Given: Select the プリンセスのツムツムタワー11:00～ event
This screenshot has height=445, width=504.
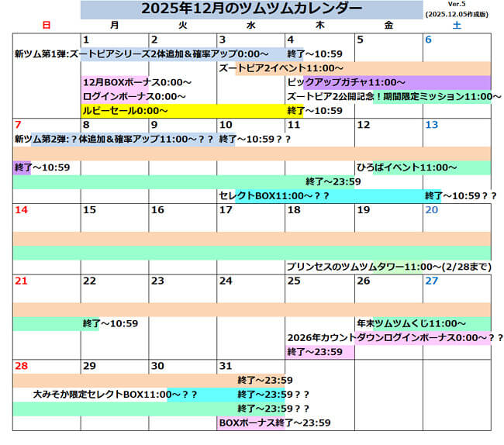Looking at the screenshot, I should coord(388,267).
